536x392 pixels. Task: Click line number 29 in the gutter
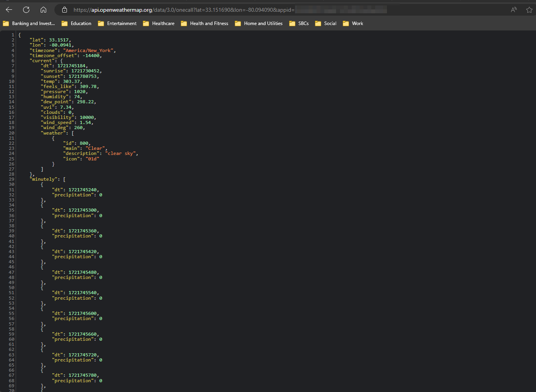point(11,179)
